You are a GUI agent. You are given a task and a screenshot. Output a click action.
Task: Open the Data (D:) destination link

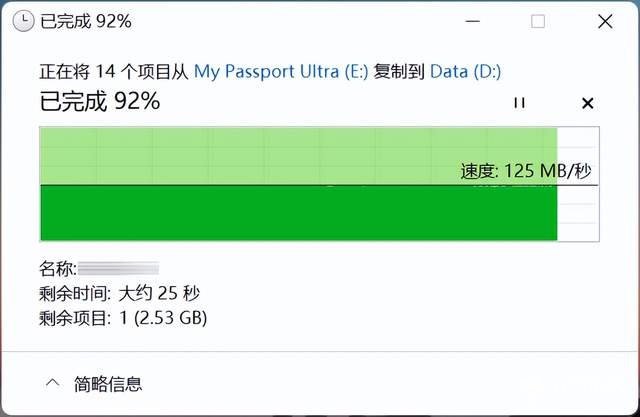(465, 71)
